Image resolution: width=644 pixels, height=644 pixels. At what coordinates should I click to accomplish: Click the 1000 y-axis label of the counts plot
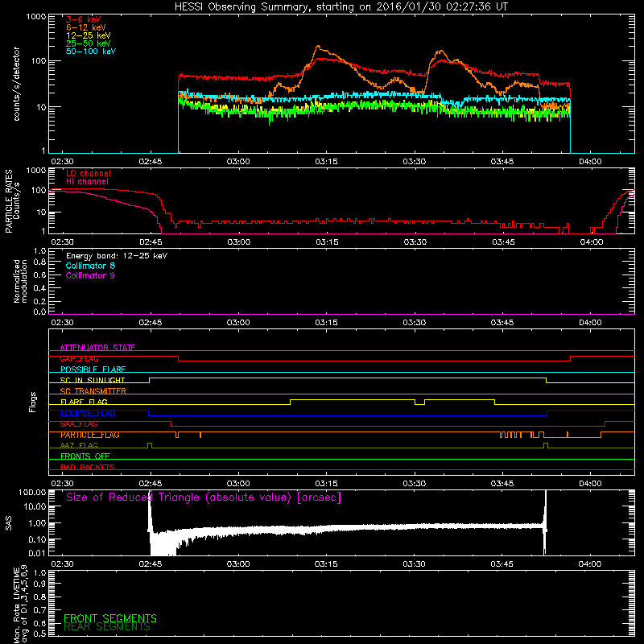36,17
